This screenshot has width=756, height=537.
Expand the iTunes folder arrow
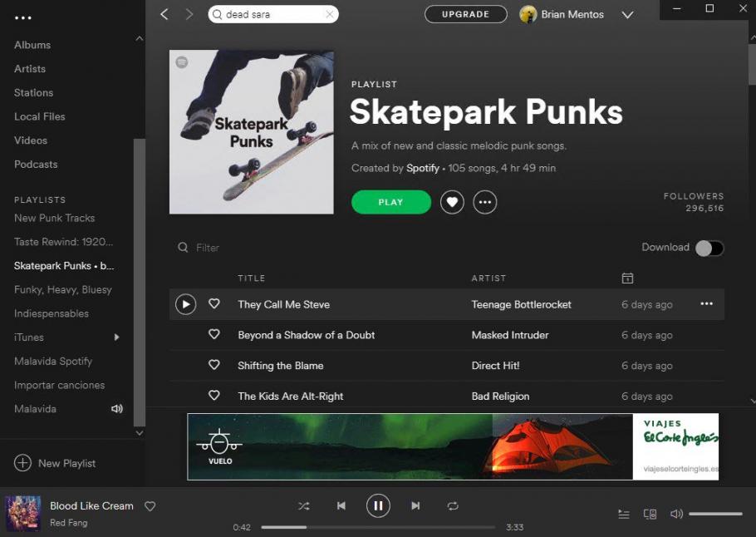[x=116, y=337]
